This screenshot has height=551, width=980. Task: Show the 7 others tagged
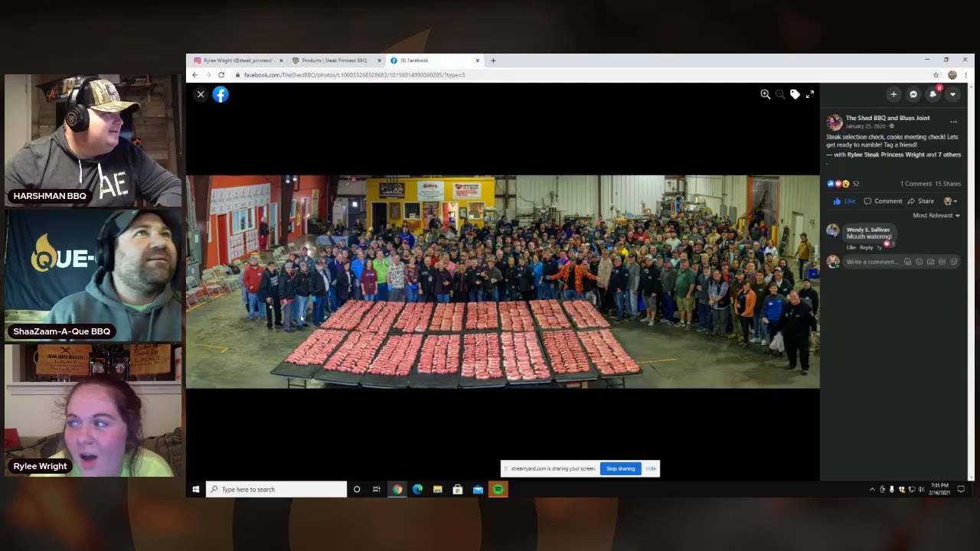tap(949, 155)
